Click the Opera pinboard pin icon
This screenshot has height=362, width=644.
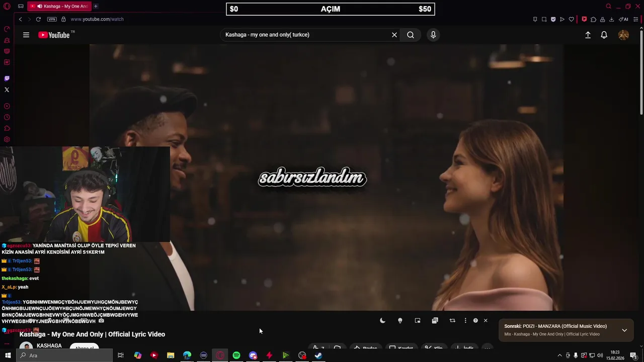(535, 19)
